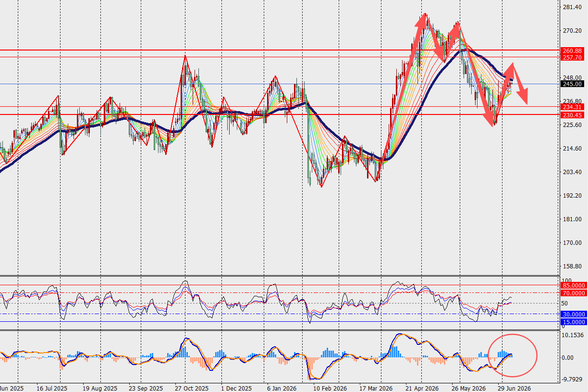Select the black 245.00 current price tag
Screen dimensions: 588x392
pyautogui.click(x=573, y=84)
